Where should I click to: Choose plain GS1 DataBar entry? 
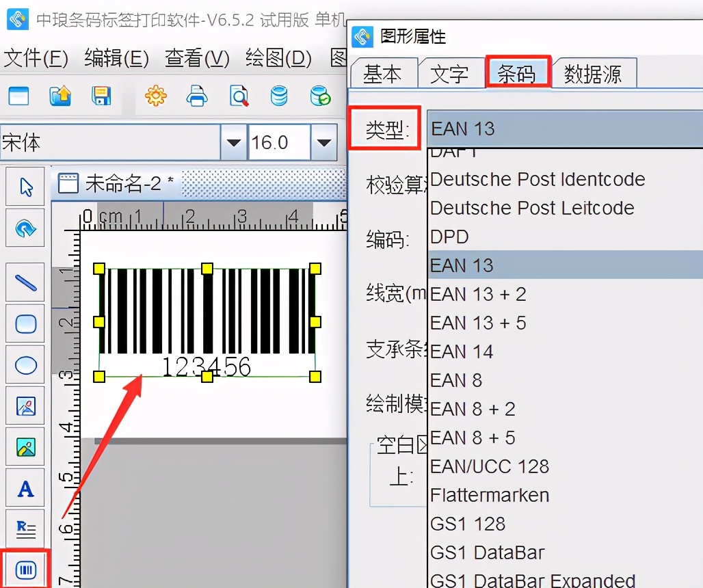(x=566, y=552)
